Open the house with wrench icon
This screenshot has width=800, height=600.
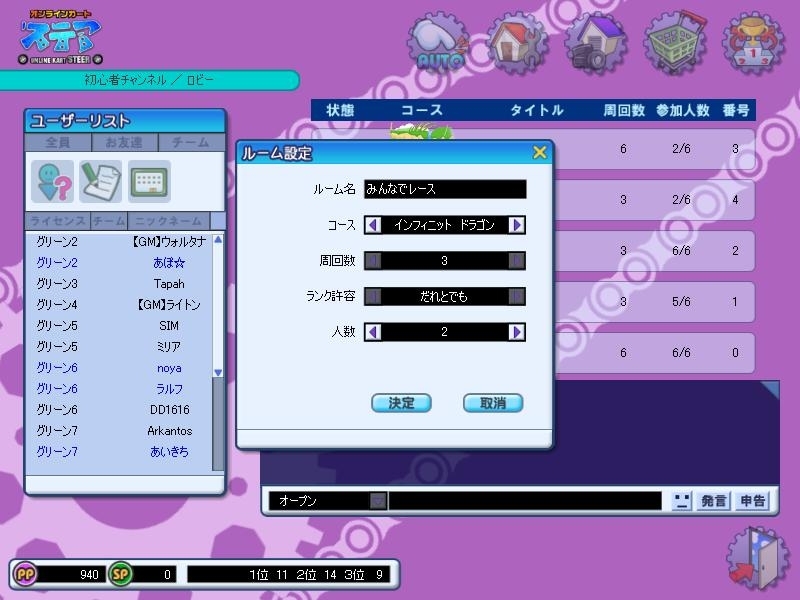[x=517, y=43]
